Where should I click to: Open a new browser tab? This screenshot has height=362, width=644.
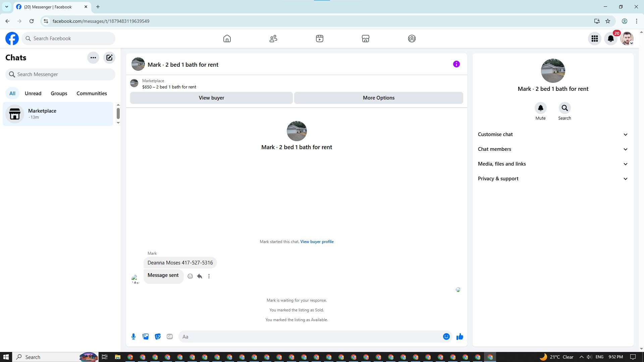click(x=98, y=7)
